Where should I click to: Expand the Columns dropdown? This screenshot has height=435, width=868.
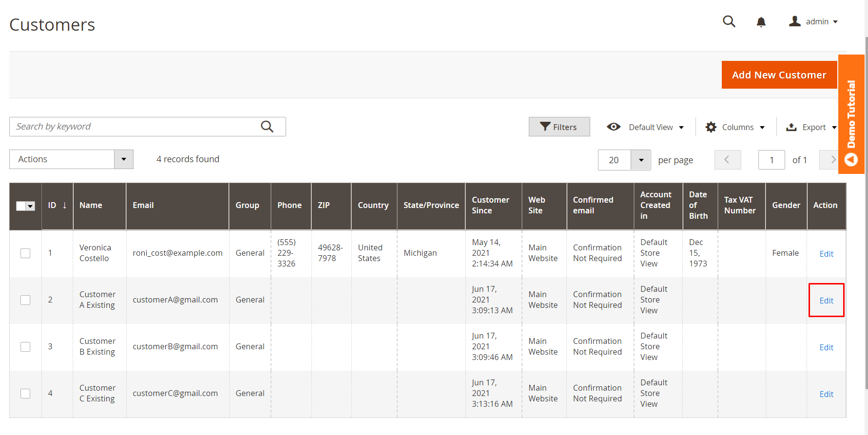click(762, 128)
